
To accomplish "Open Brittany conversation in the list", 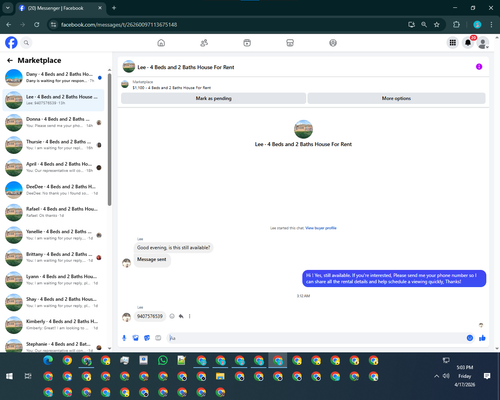I will click(53, 257).
